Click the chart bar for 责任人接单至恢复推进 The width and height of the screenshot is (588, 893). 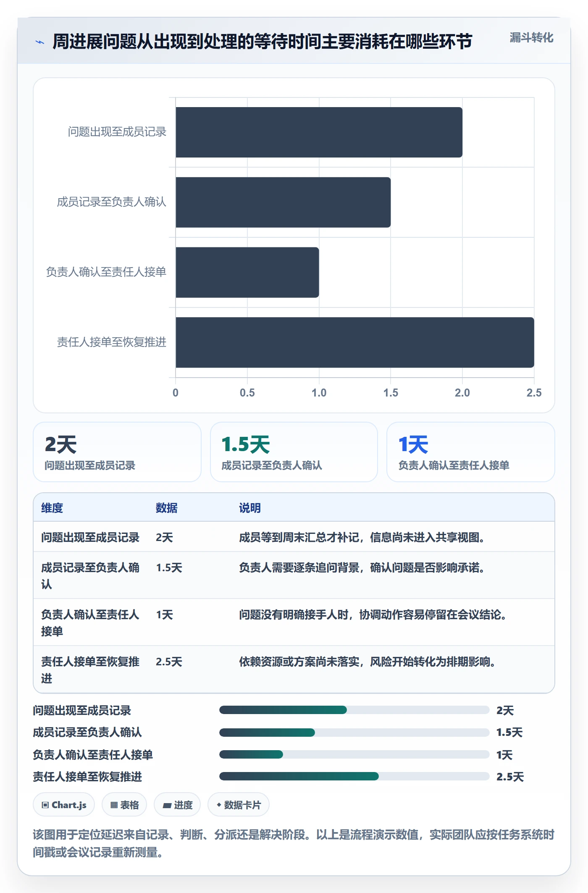tap(355, 342)
